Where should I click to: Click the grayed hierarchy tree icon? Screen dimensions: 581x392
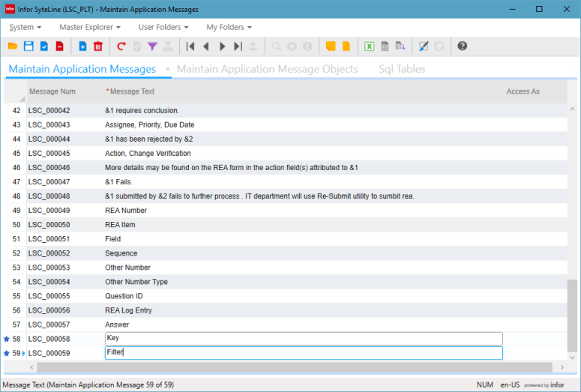pos(168,46)
